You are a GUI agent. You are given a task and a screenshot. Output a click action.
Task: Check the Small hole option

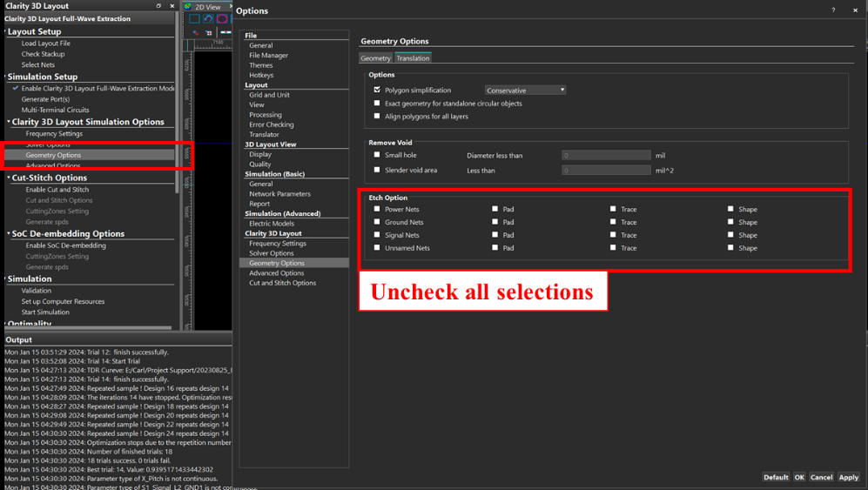377,155
